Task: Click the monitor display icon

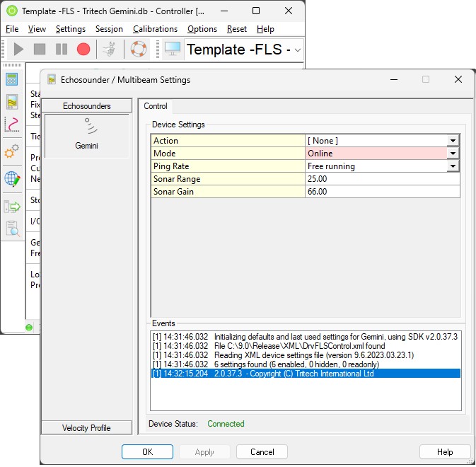Action: click(x=172, y=50)
